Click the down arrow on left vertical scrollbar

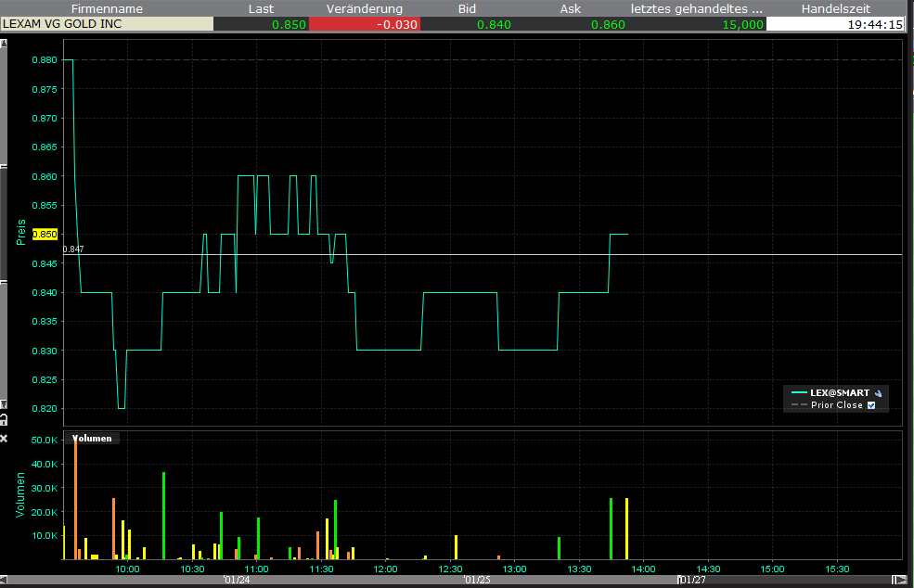click(4, 404)
